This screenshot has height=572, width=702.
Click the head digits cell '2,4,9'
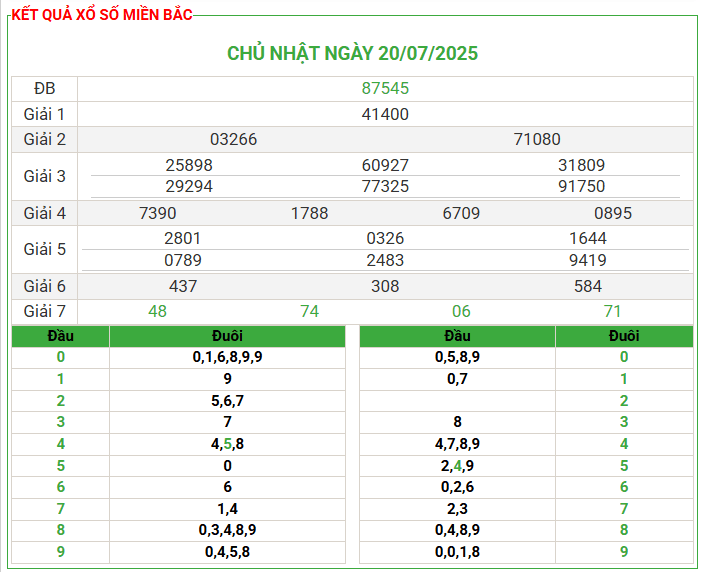[x=457, y=466]
